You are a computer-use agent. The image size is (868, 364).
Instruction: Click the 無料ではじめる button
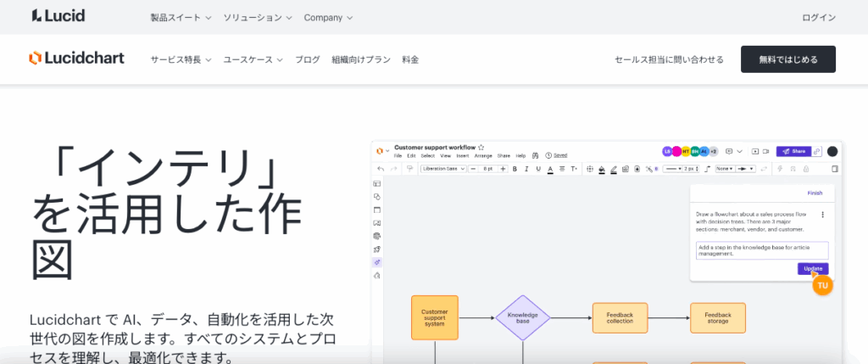[788, 59]
